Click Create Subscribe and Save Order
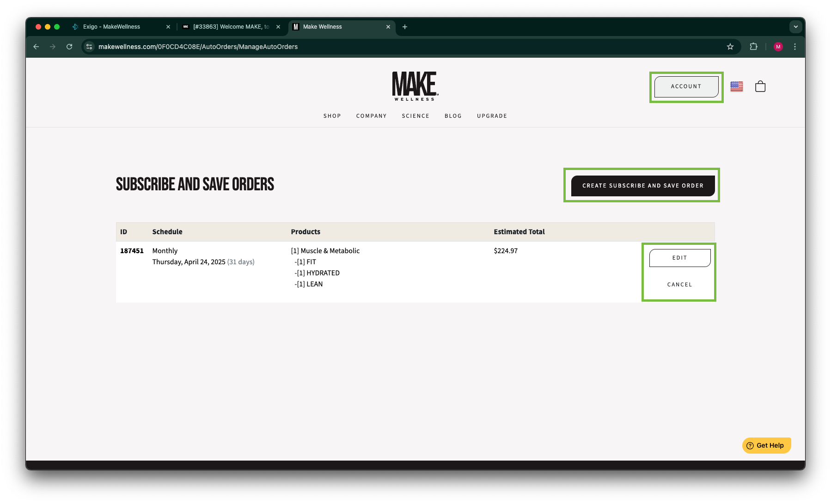The width and height of the screenshot is (831, 504). pyautogui.click(x=643, y=186)
